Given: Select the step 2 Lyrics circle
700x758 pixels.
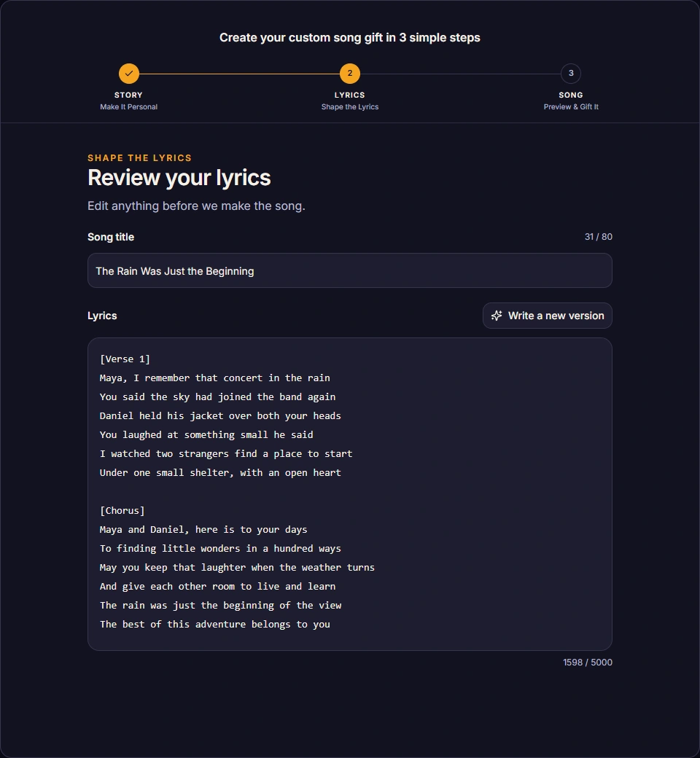Looking at the screenshot, I should coord(350,74).
